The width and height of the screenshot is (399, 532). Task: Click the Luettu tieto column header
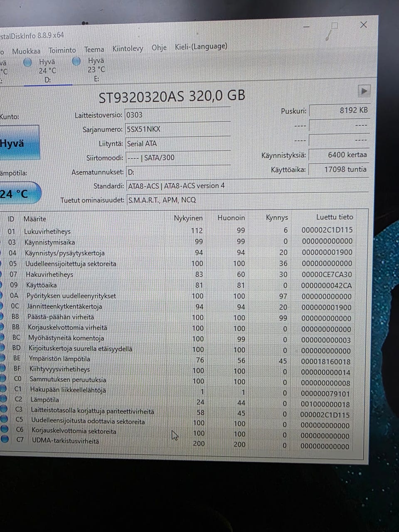click(335, 217)
